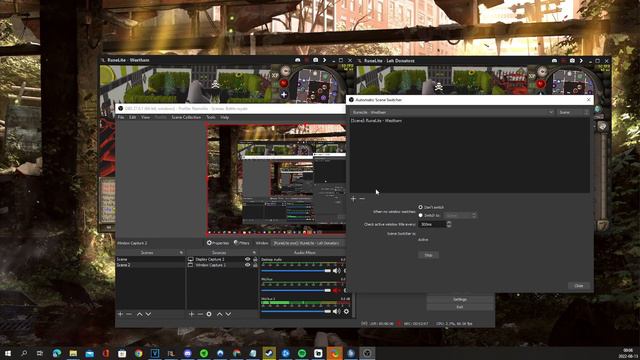Open Google Chrome from the taskbar
The image size is (640, 360).
pos(138,353)
